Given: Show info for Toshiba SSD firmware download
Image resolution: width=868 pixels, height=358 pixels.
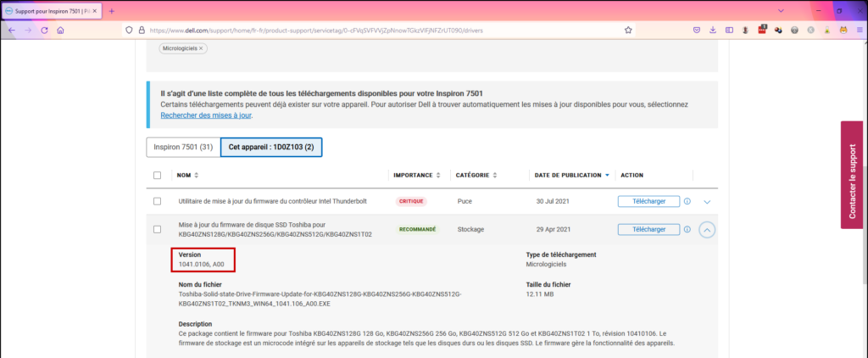Looking at the screenshot, I should [x=687, y=229].
